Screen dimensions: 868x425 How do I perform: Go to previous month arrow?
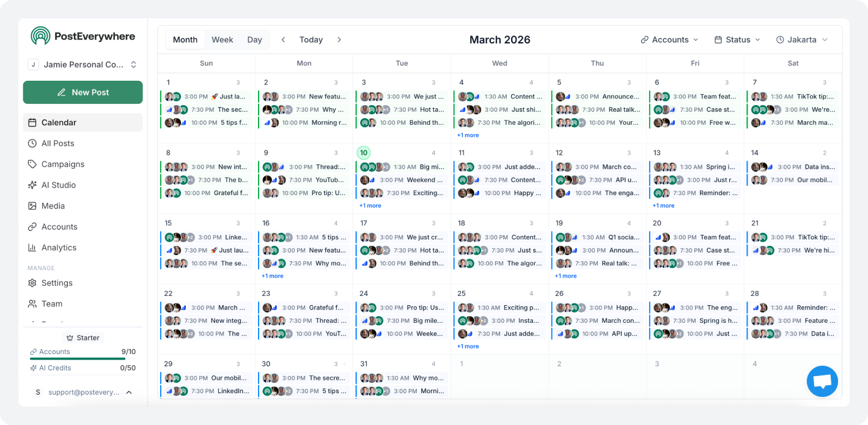pos(283,40)
